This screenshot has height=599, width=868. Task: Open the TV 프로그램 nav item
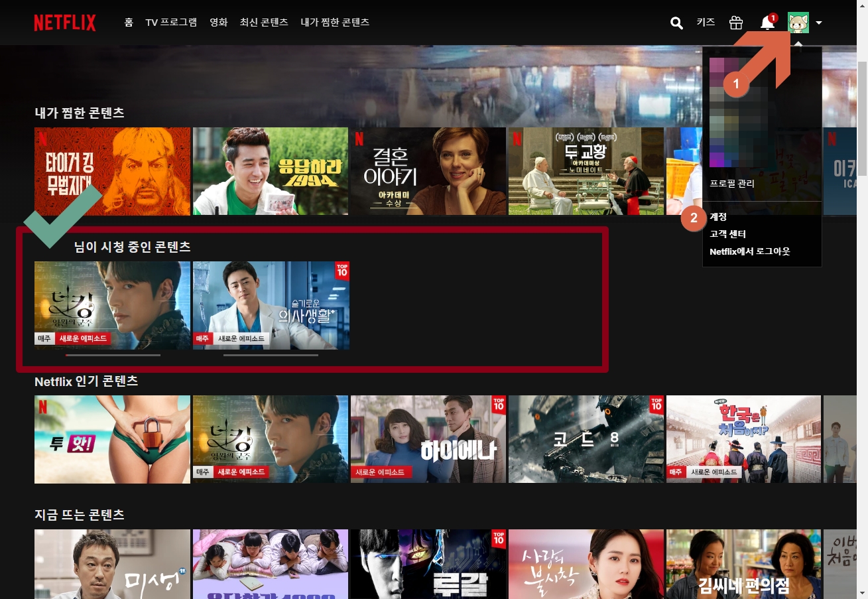(171, 23)
